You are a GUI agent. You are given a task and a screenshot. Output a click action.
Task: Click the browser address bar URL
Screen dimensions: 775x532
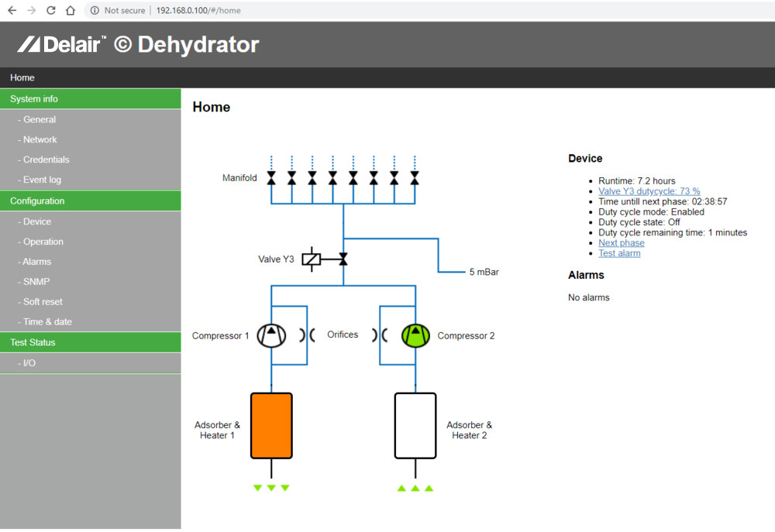point(198,10)
